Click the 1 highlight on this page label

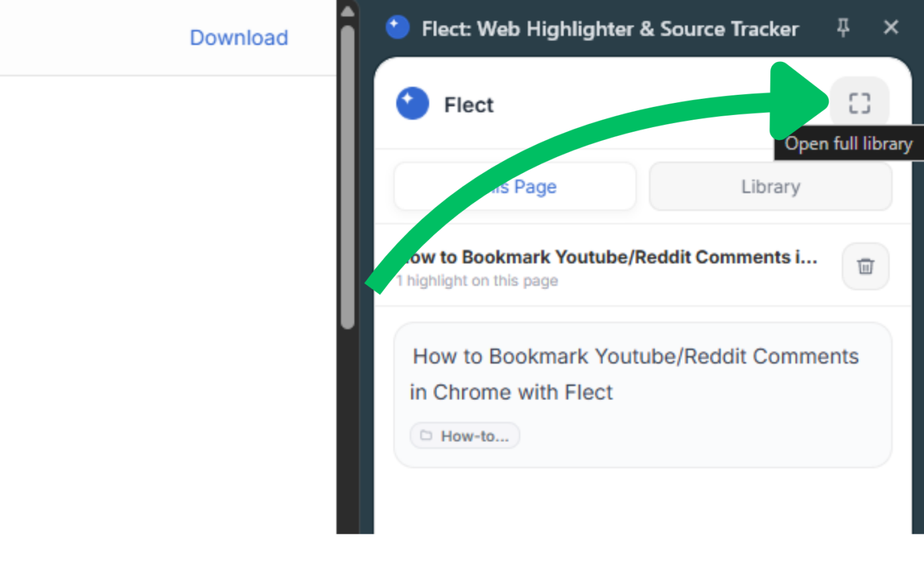(x=477, y=281)
